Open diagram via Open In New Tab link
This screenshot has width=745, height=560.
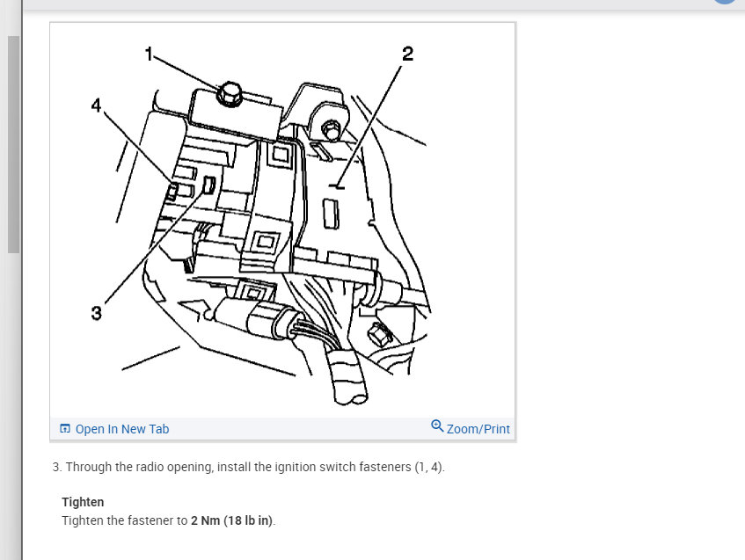pyautogui.click(x=121, y=429)
